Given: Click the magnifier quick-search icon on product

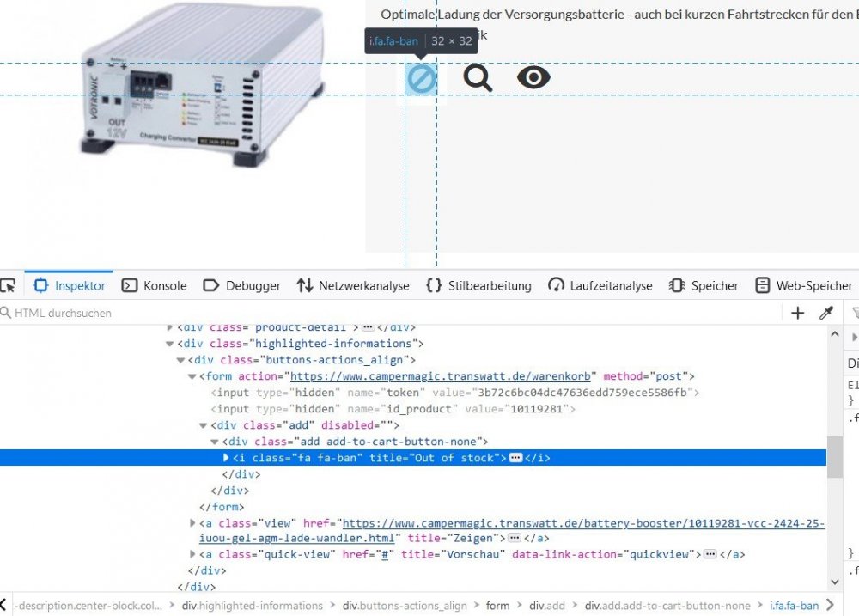Looking at the screenshot, I should [x=478, y=77].
